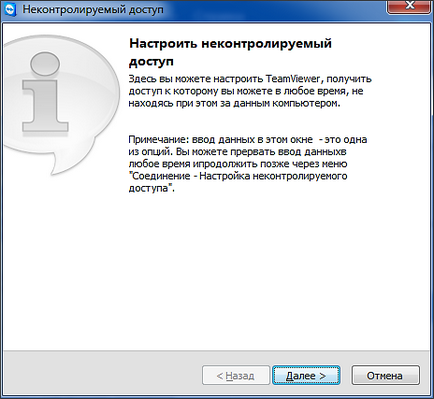Cancel the wizard with Отмена
The height and width of the screenshot is (399, 434).
[x=385, y=375]
